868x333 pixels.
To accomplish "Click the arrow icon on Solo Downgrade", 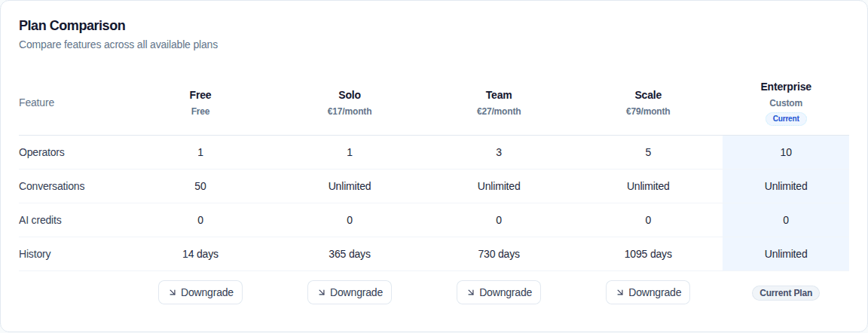I will point(322,292).
